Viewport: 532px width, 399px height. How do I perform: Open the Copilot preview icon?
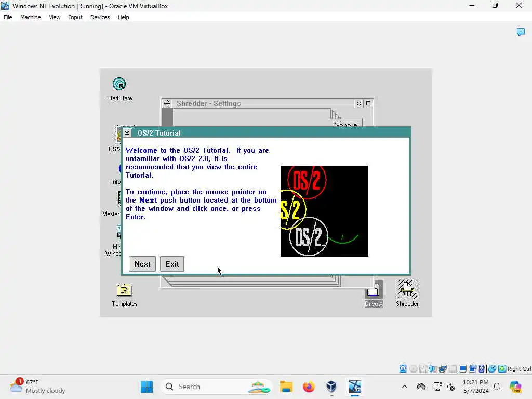515,387
